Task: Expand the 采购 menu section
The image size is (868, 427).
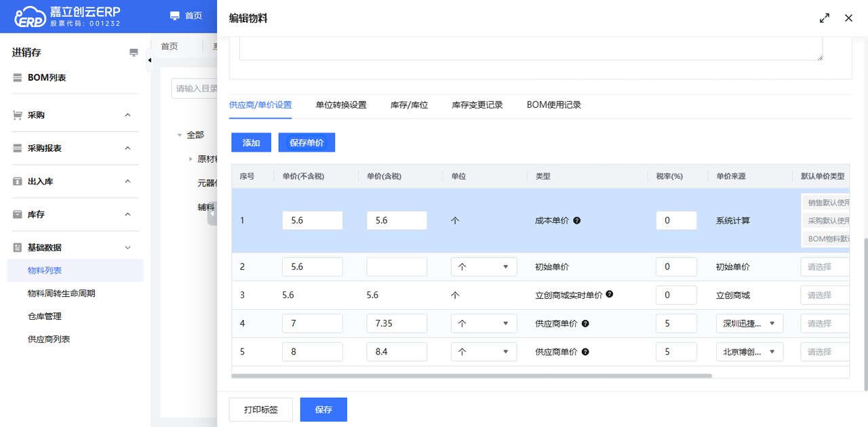Action: click(127, 115)
